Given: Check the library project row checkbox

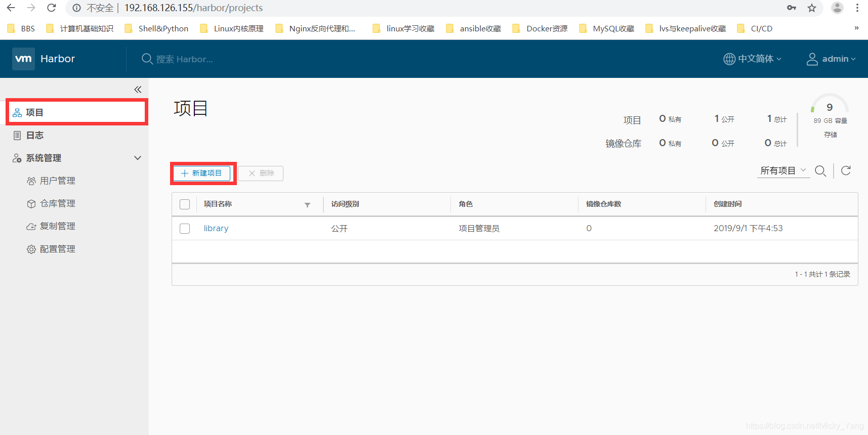Looking at the screenshot, I should pos(185,229).
